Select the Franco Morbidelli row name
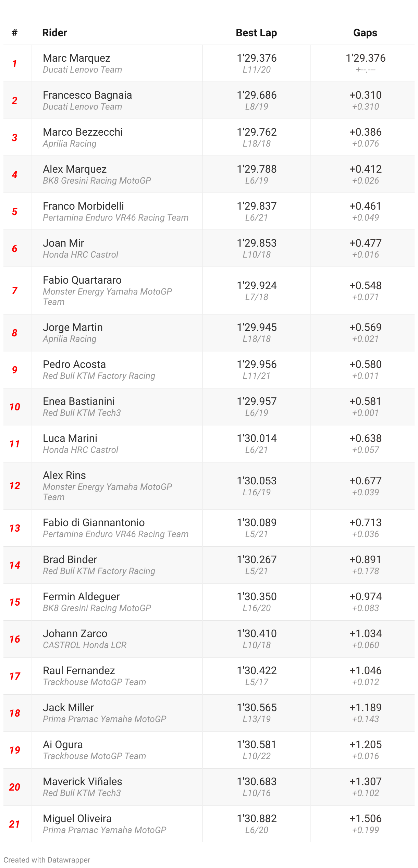Image resolution: width=418 pixels, height=868 pixels. [84, 206]
